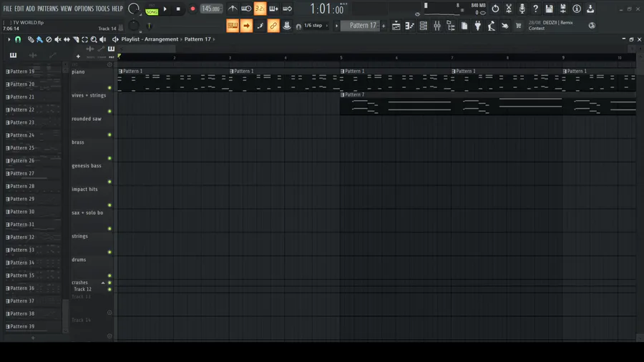Open the globe news icon
The image size is (644, 362).
point(592,26)
